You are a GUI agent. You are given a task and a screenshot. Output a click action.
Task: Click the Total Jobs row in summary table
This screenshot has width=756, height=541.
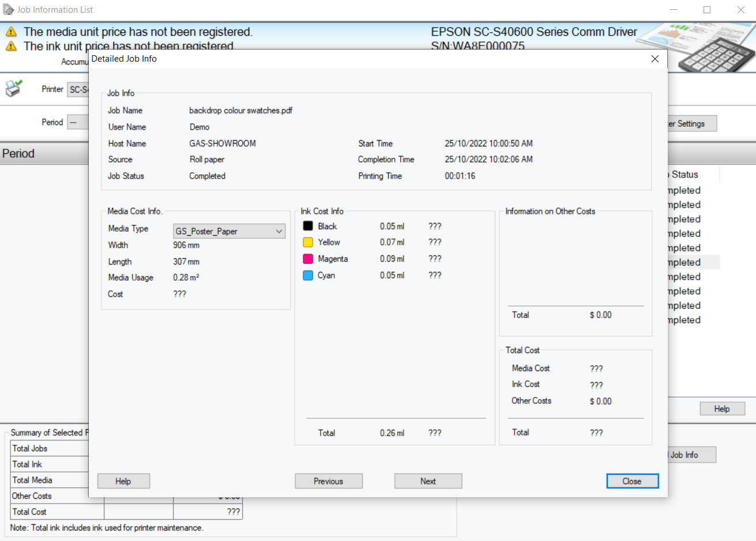tap(50, 448)
